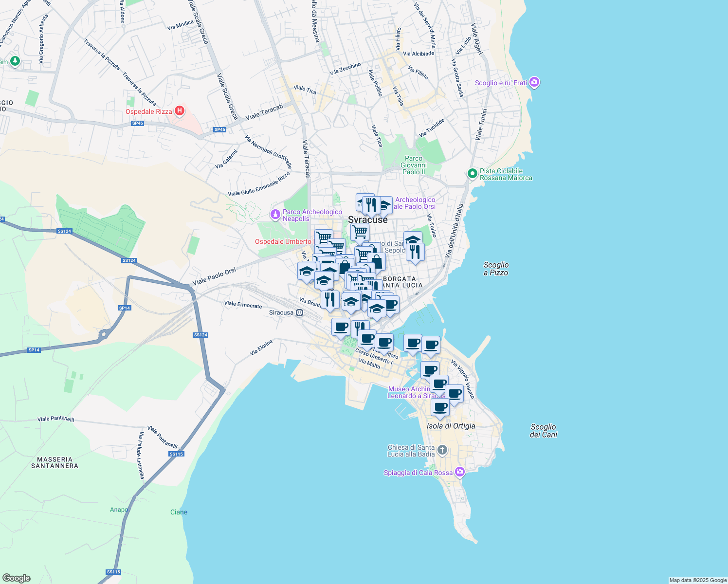Open Pista Ciclabile Rossana Maiorca green marker
Screen dimensions: 728x584
pyautogui.click(x=472, y=174)
